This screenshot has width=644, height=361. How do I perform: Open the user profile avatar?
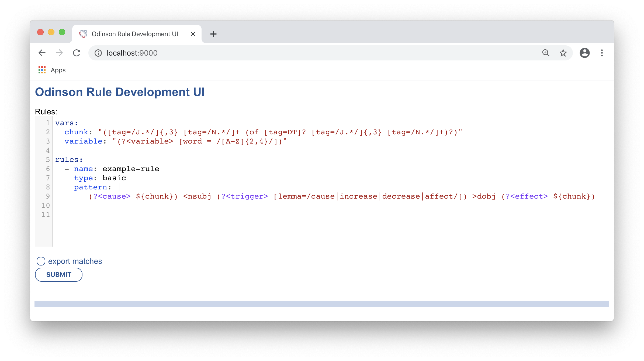584,53
